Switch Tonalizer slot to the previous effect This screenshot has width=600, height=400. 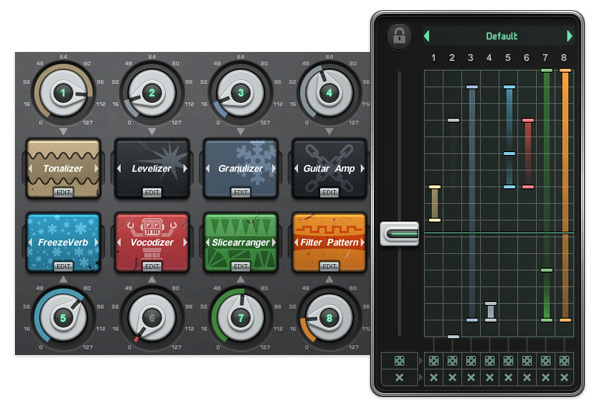point(30,168)
